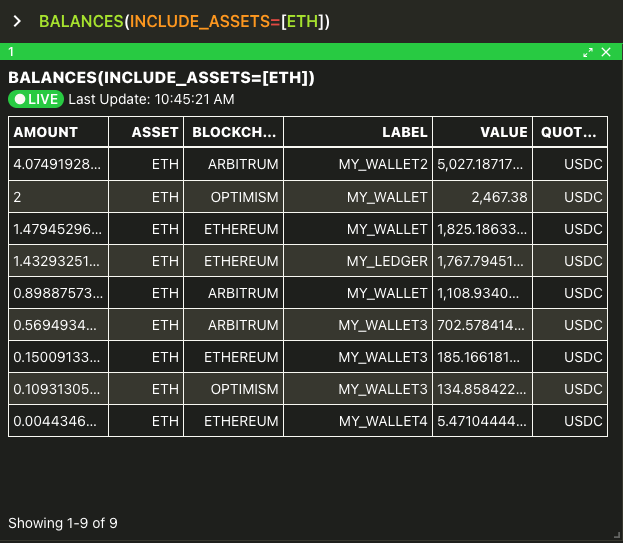Toggle the LIVE update badge
623x543 pixels.
(36, 99)
